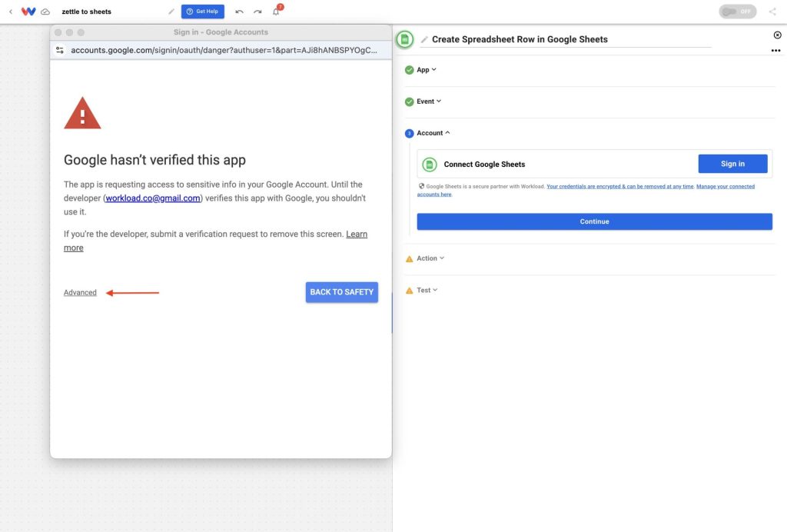Click the step 3 badge beside Account

409,134
